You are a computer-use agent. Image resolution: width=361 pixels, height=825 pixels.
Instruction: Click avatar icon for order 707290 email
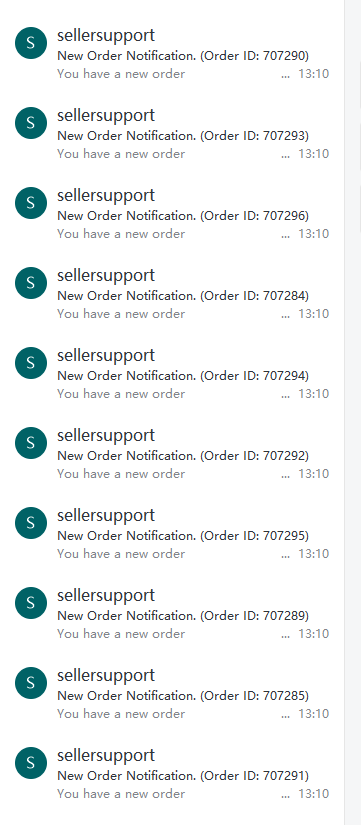[x=31, y=43]
